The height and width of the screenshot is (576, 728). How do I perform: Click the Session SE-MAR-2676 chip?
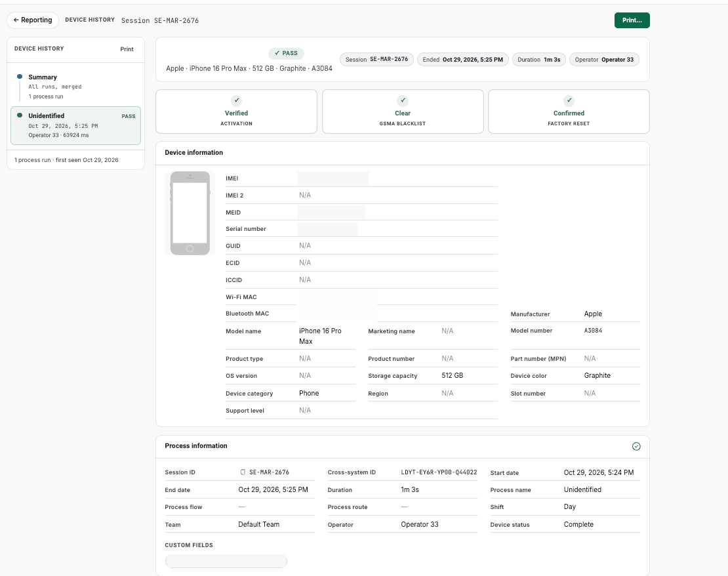pos(376,60)
